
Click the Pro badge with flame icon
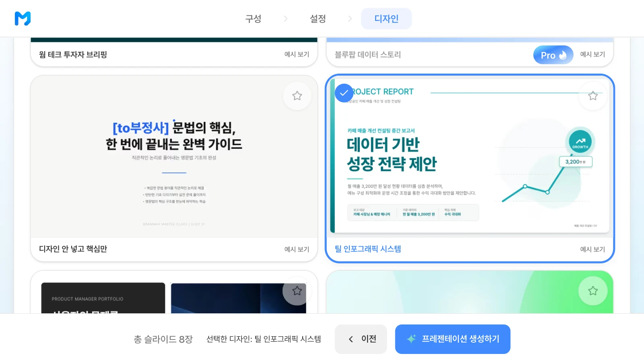pyautogui.click(x=553, y=55)
